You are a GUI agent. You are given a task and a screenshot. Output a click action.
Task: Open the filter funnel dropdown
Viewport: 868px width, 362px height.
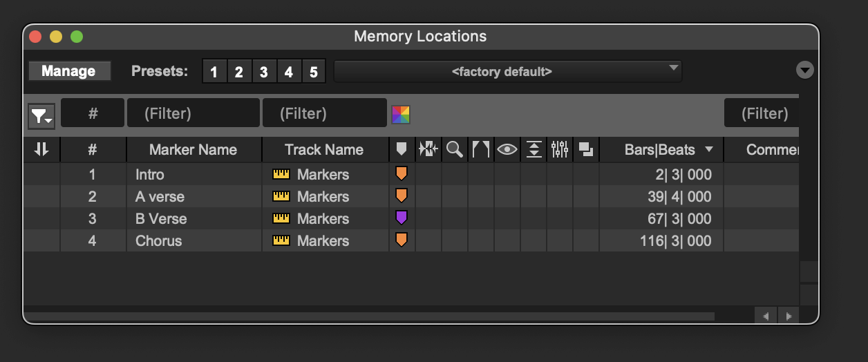[x=41, y=116]
